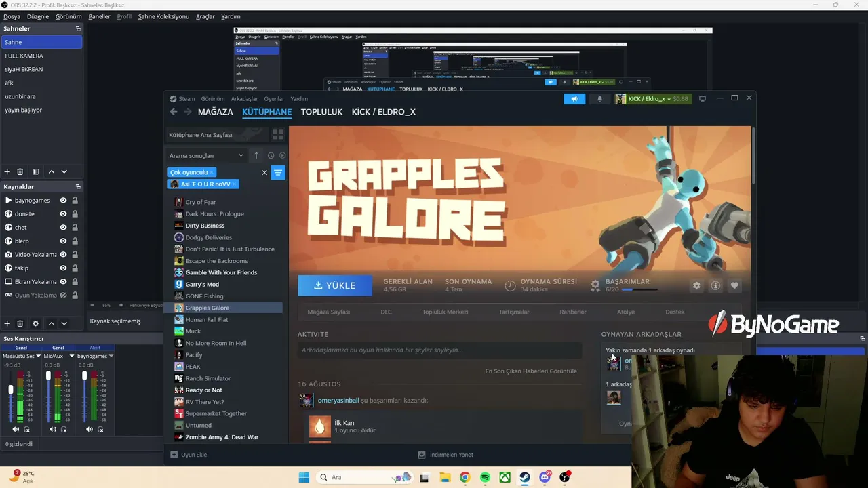Move selected source down
This screenshot has height=488, width=868.
click(64, 323)
